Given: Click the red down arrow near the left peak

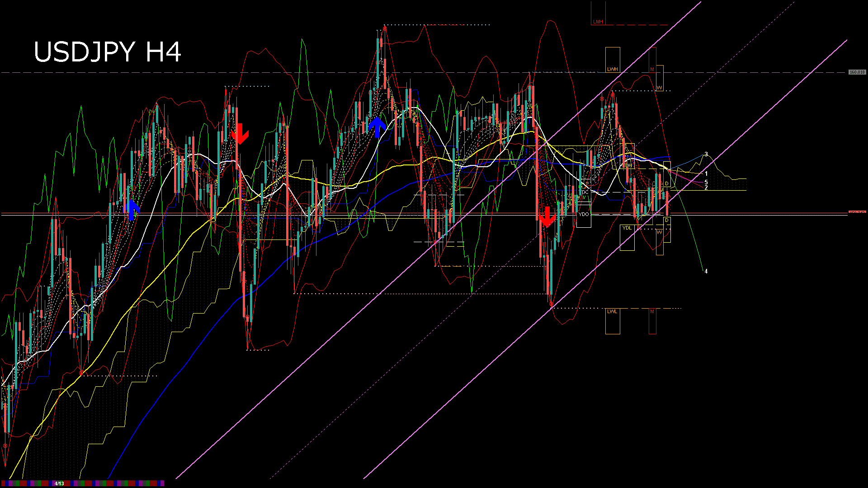Looking at the screenshot, I should 240,134.
